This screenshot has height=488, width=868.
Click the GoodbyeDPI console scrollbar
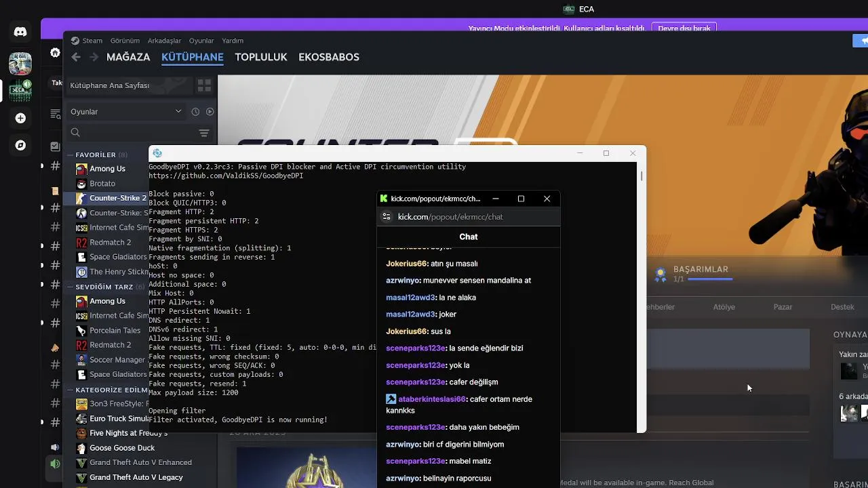click(641, 176)
